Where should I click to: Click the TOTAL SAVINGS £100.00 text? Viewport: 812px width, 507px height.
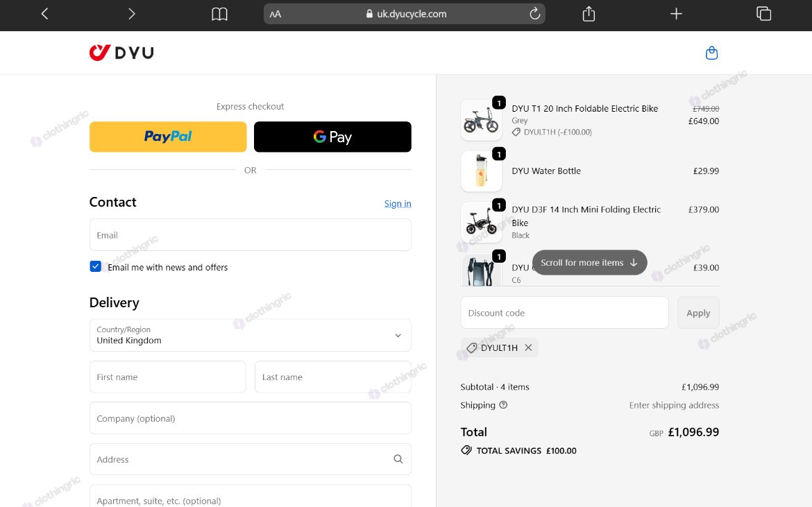click(526, 451)
